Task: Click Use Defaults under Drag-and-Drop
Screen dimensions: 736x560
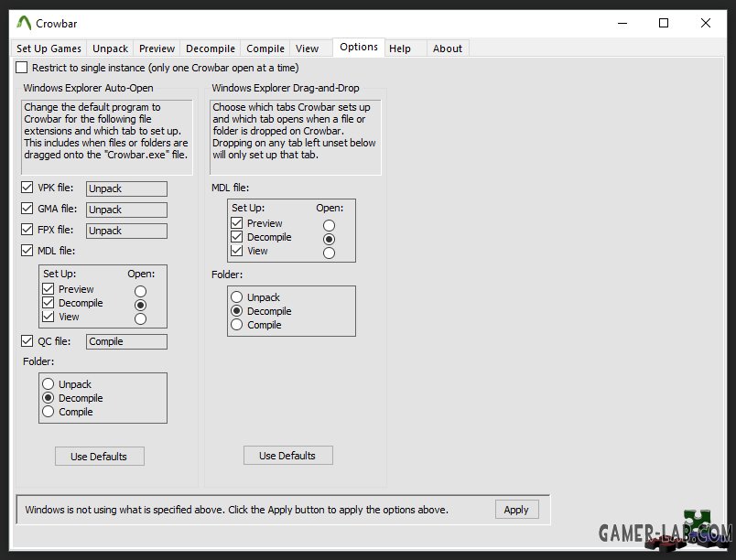Action: click(288, 455)
